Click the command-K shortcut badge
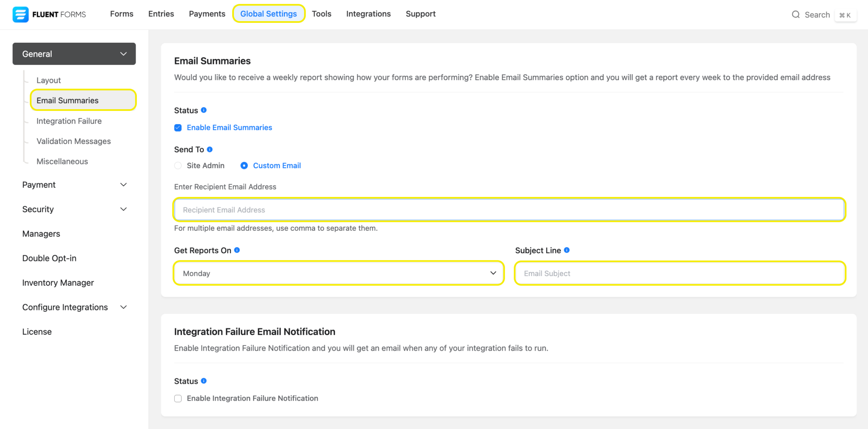Screen dimensions: 868x429 (846, 14)
